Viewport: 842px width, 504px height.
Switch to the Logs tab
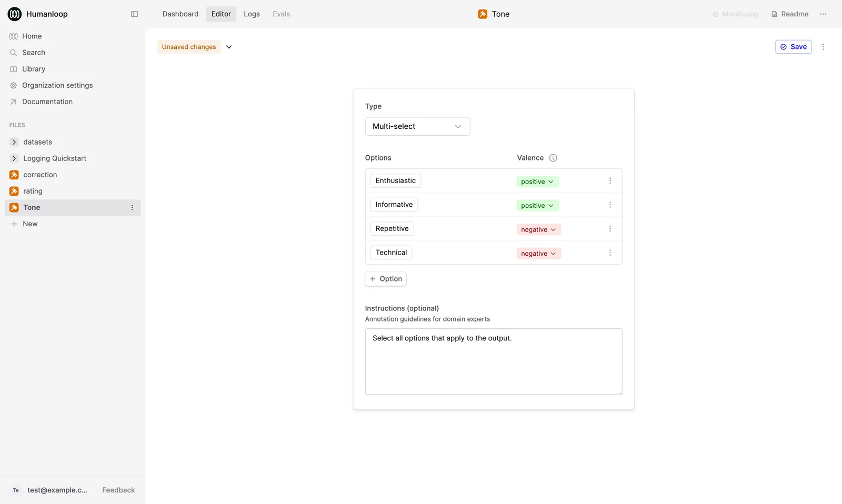[x=252, y=14]
